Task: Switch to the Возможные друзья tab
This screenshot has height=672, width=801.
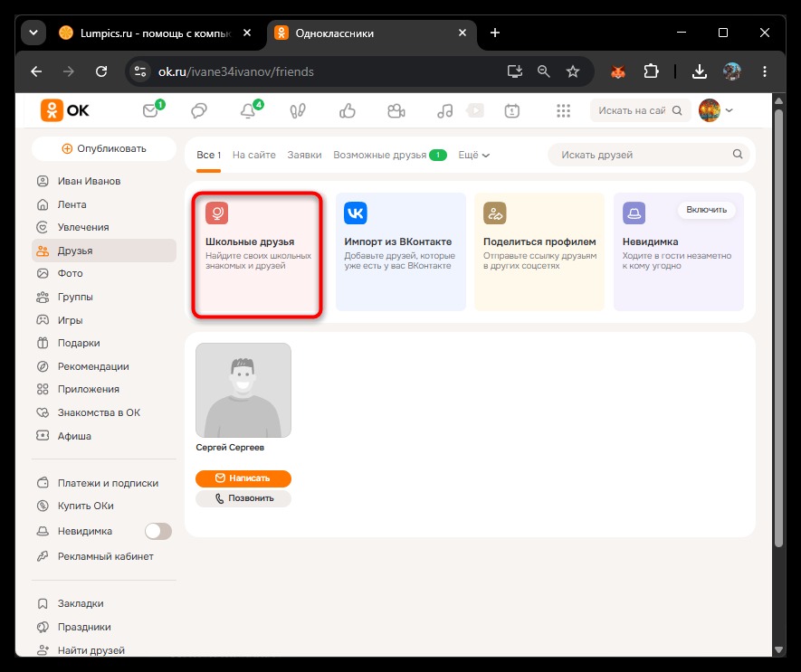Action: (390, 155)
